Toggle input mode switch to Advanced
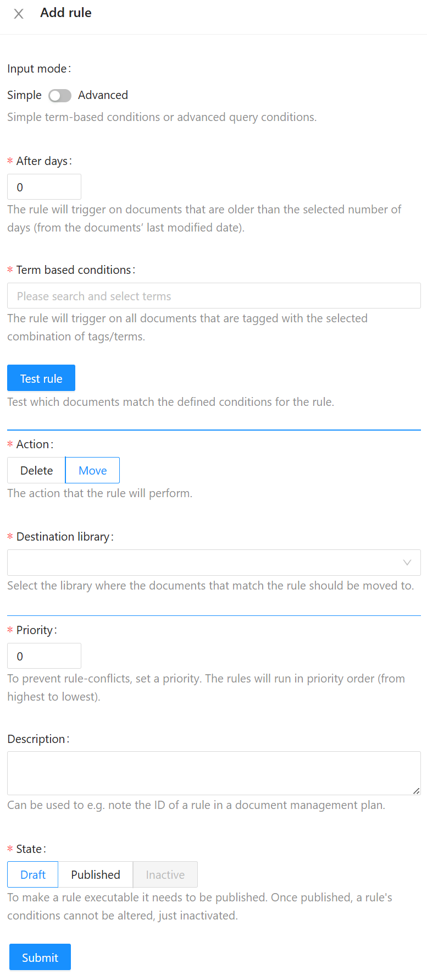Screen dimensions: 427x980 (x=60, y=96)
